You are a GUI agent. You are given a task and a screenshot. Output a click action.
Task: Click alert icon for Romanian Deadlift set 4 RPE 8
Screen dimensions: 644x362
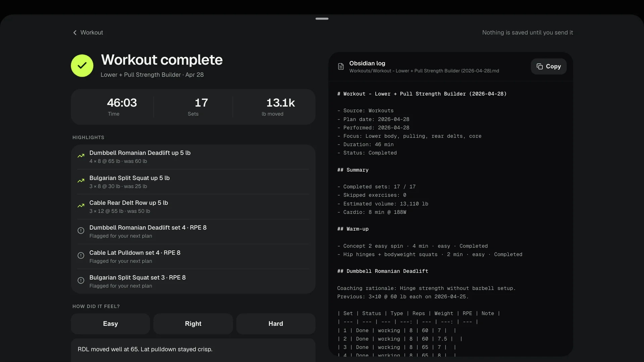pyautogui.click(x=81, y=231)
